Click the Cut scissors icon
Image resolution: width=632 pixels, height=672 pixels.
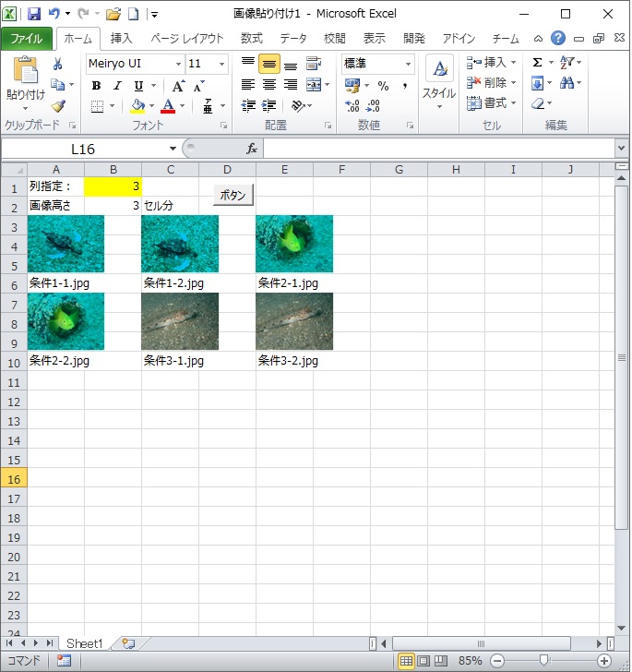point(57,64)
